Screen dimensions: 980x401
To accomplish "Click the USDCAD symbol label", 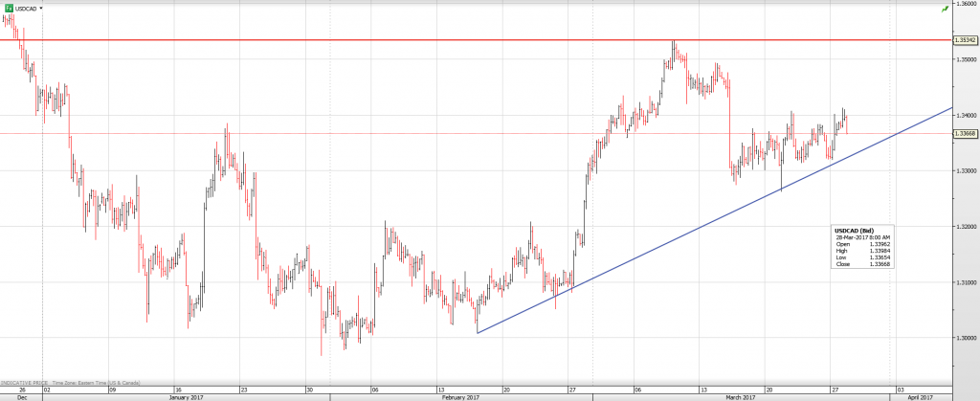I will [26, 8].
